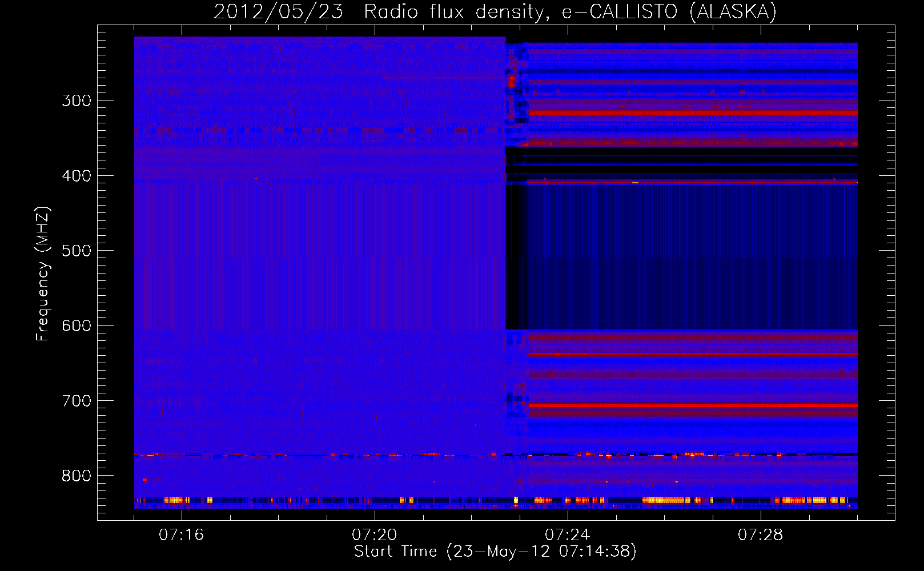Click the 'Start Time (23-May-12 07:14:38)' label
Image resolution: width=924 pixels, height=571 pixels.
pyautogui.click(x=495, y=552)
